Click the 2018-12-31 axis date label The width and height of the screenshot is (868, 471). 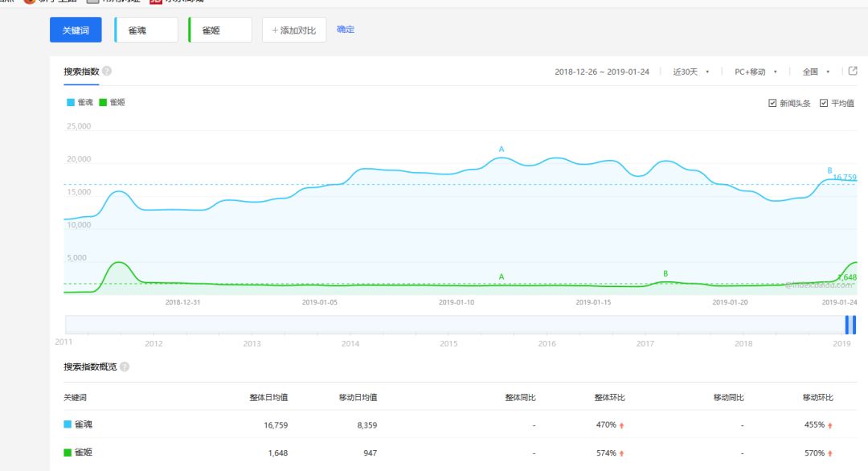click(x=182, y=302)
